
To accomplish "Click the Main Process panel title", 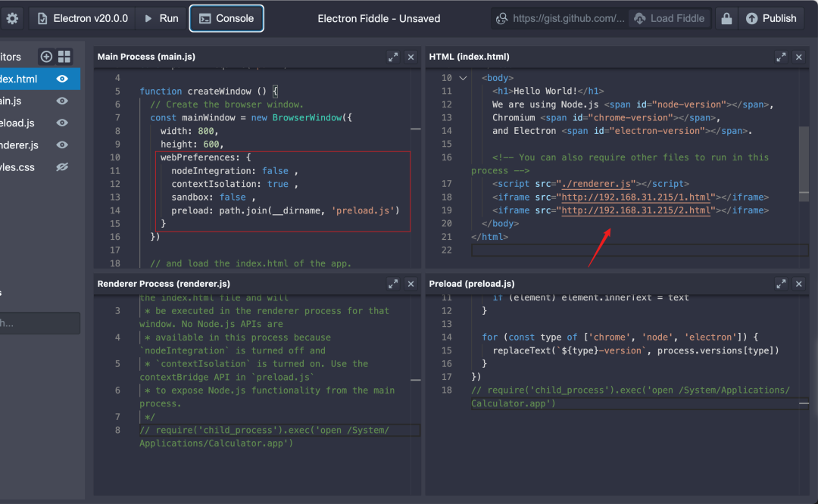I will (x=146, y=57).
